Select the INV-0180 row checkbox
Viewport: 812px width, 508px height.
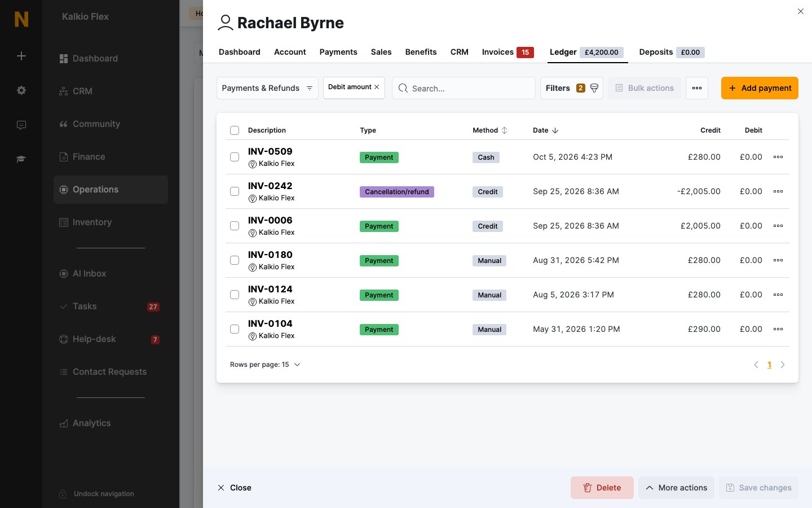[x=235, y=260]
